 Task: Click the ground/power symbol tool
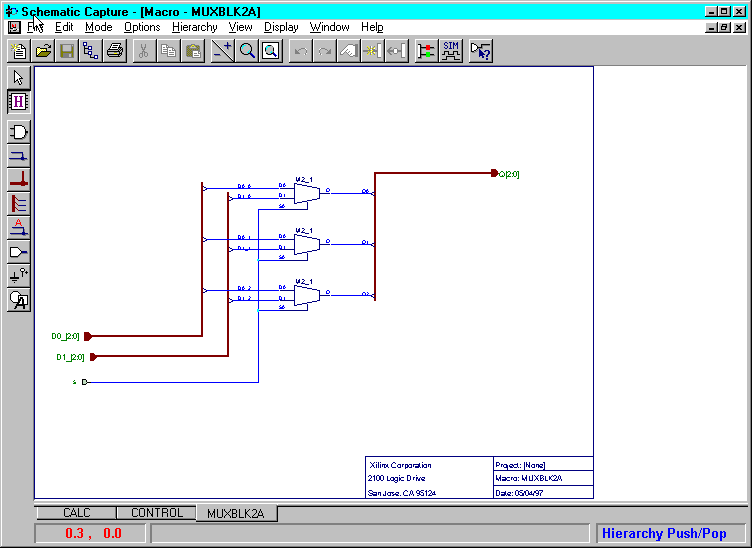coord(18,275)
